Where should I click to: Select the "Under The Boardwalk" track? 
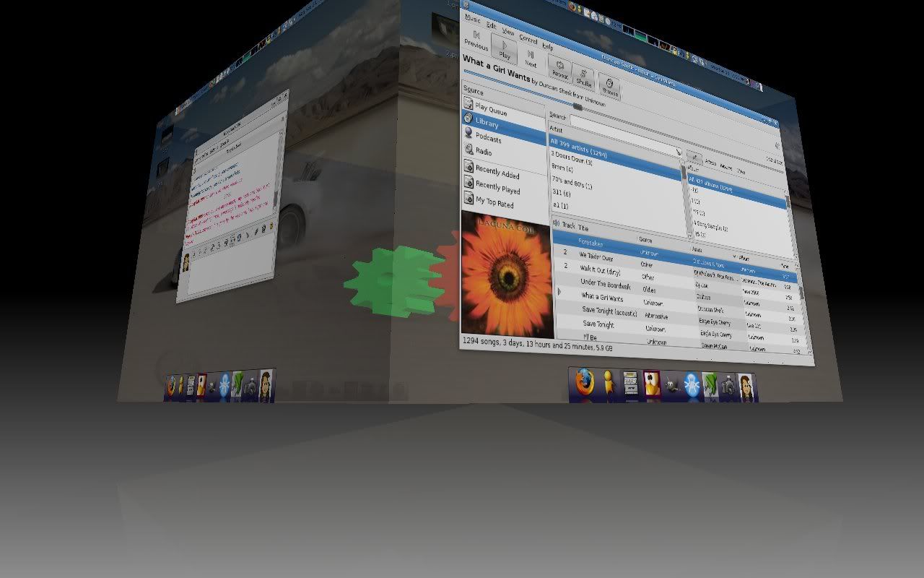(605, 285)
